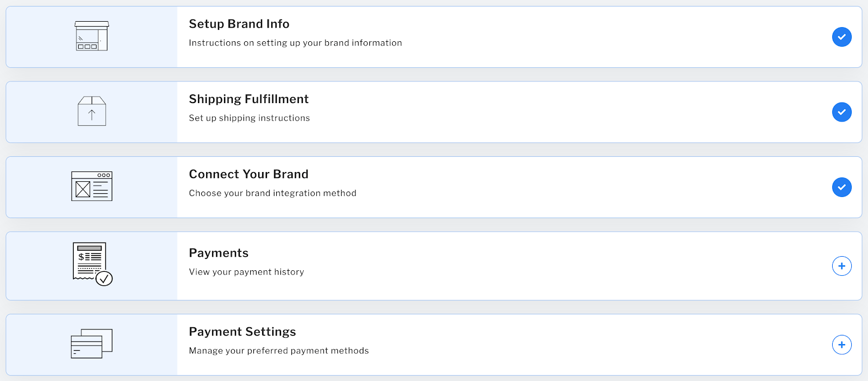Click the blue plus circle beside Payment Settings

click(x=841, y=344)
